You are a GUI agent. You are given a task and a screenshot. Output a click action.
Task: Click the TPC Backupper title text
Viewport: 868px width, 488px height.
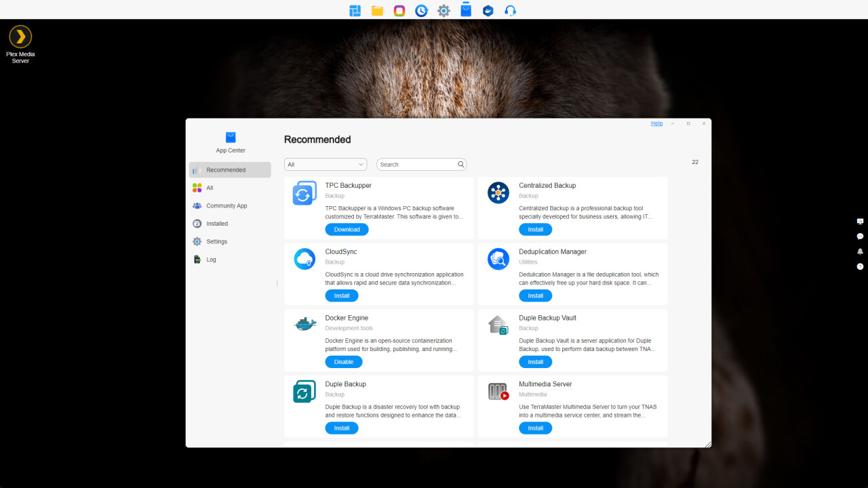pos(349,185)
